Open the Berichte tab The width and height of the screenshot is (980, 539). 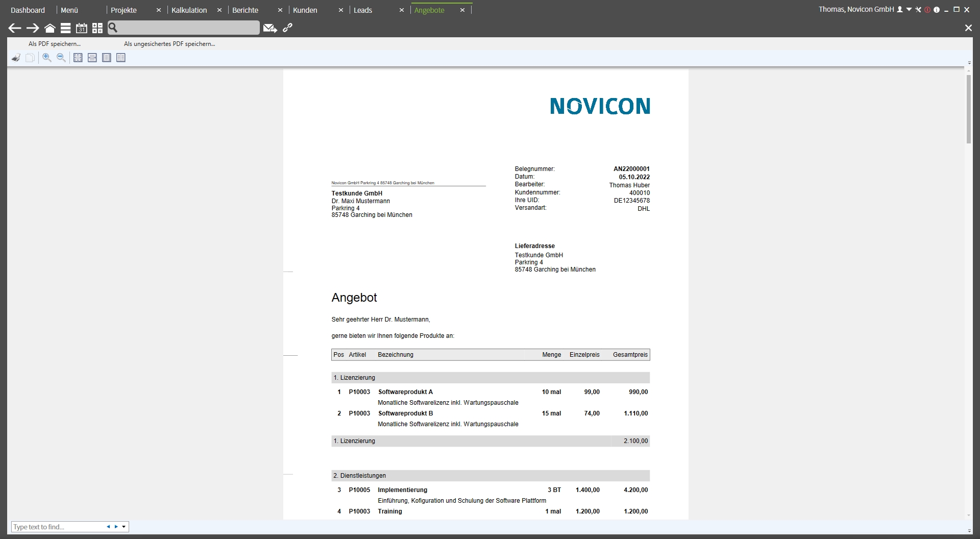[x=245, y=10]
